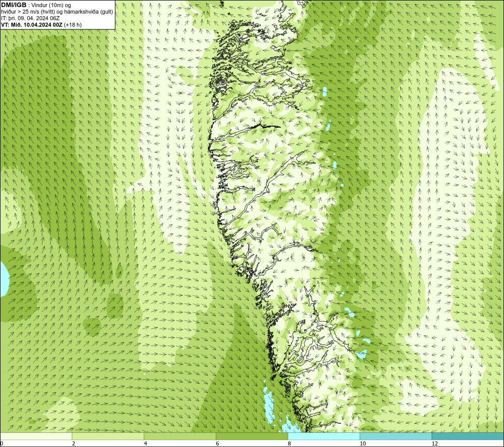Image resolution: width=504 pixels, height=447 pixels.
Task: Click the scale label '12'
Action: point(434,443)
